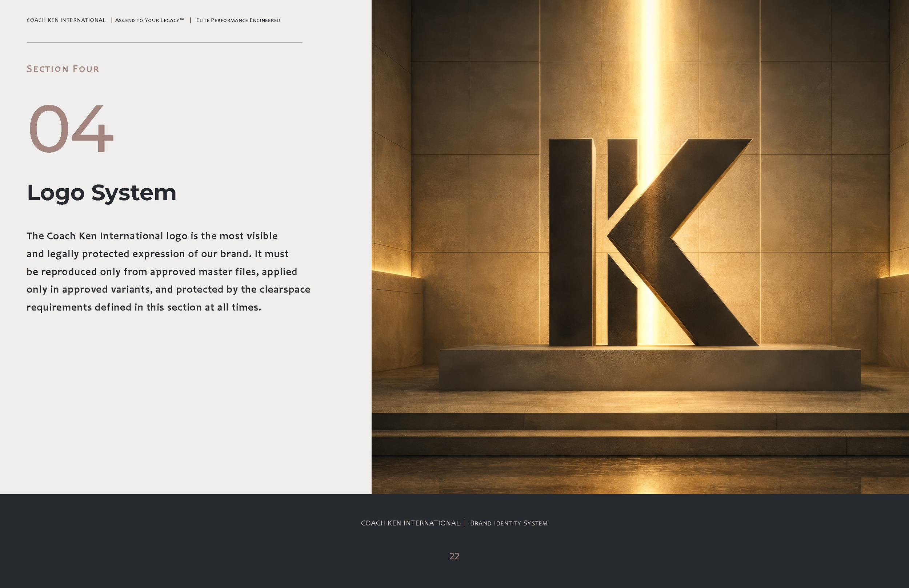The height and width of the screenshot is (588, 909).
Task: Click the page number '22'
Action: pos(454,556)
